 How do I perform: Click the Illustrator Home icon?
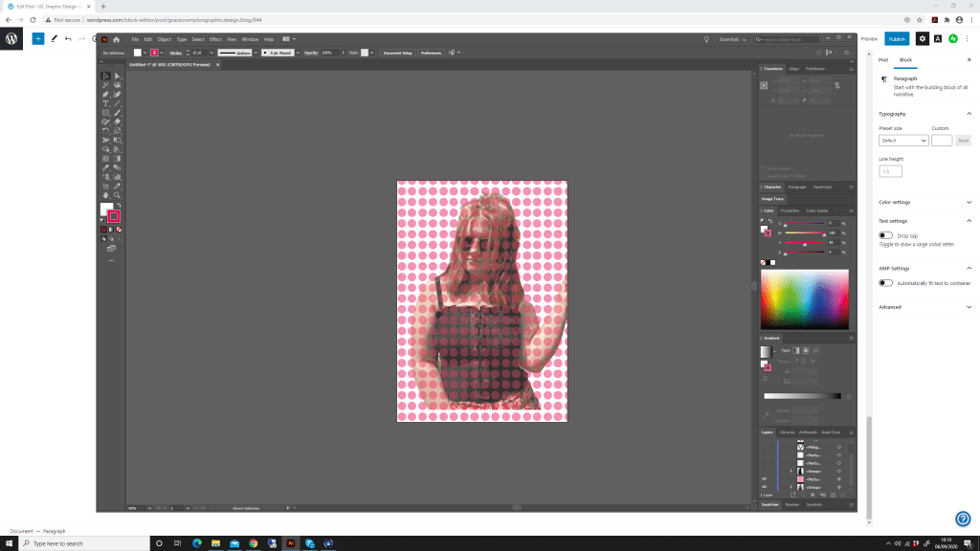[116, 39]
